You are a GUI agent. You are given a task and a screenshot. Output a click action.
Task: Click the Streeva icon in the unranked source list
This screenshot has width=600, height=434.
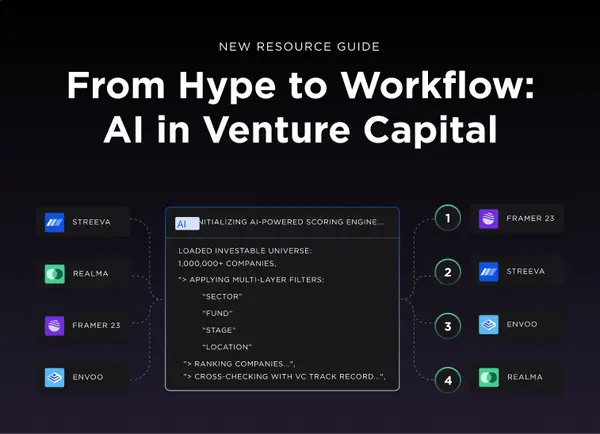coord(54,222)
